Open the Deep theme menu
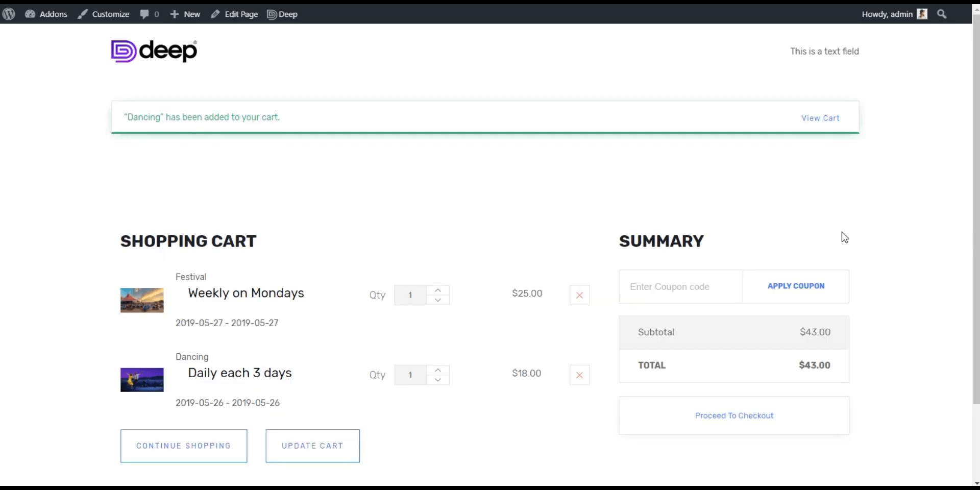980x490 pixels. pos(282,14)
